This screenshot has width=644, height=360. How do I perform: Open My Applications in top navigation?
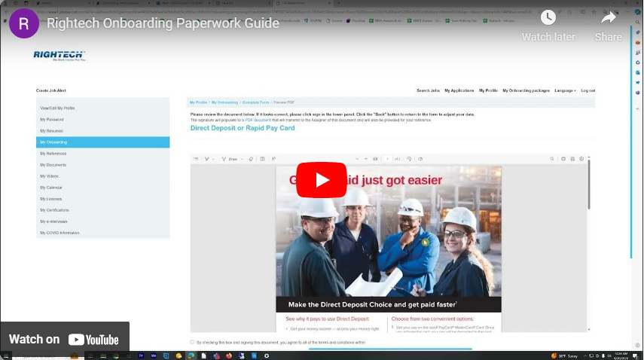click(x=459, y=90)
